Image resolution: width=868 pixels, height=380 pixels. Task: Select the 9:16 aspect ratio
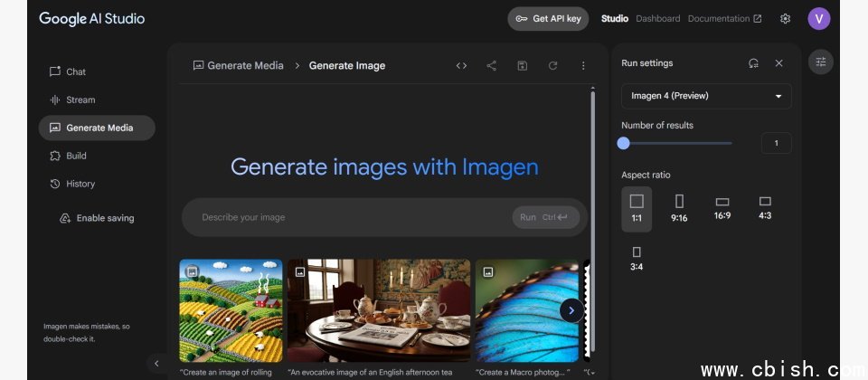(679, 209)
